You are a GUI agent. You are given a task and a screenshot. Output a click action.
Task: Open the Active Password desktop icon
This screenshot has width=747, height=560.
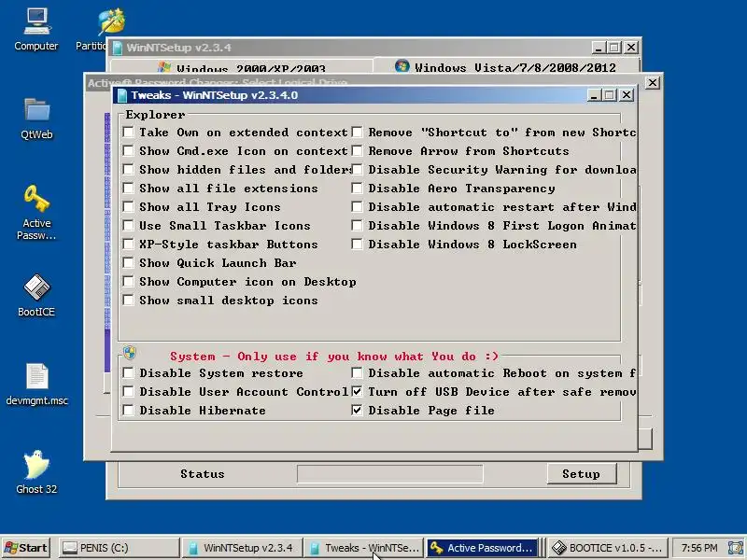point(36,213)
